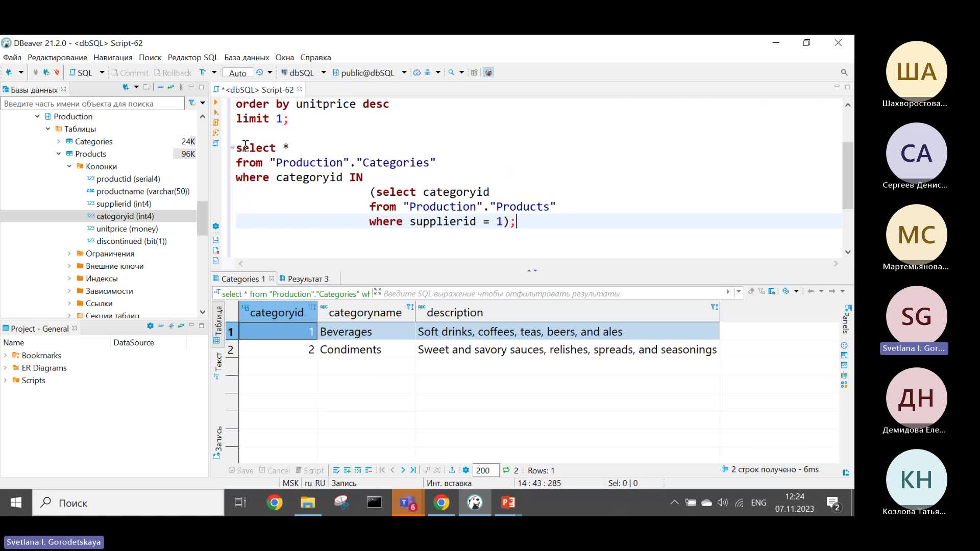Click the last row arrow in results toolbar

(413, 470)
